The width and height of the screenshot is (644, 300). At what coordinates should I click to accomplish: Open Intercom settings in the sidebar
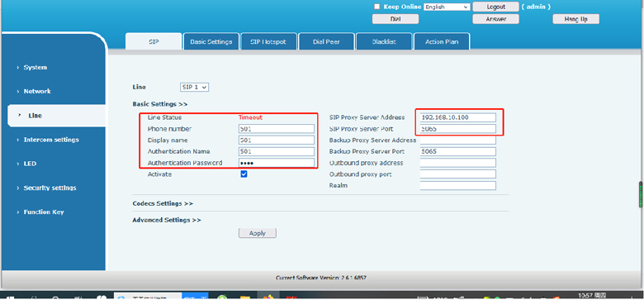[51, 140]
